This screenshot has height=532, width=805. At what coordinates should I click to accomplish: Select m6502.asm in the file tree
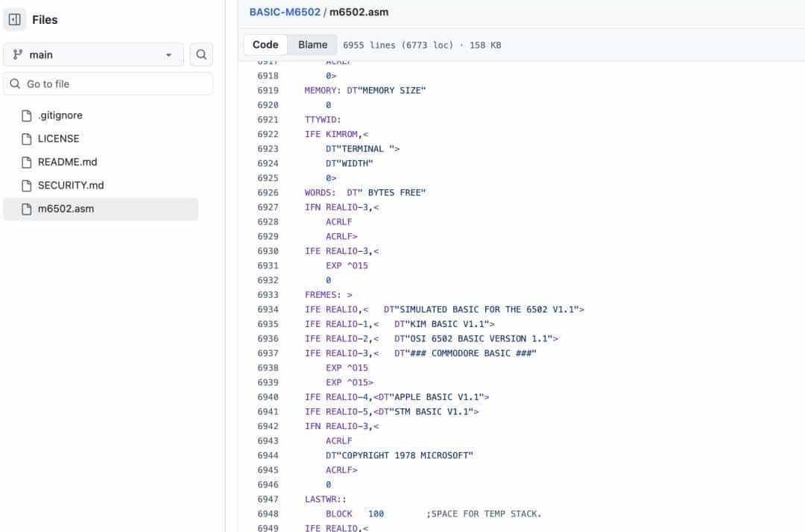(x=66, y=209)
